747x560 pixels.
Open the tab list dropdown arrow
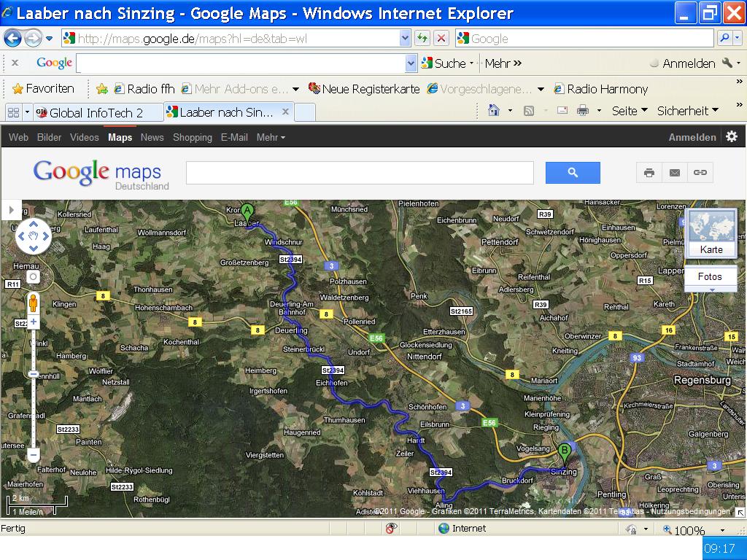pyautogui.click(x=27, y=112)
